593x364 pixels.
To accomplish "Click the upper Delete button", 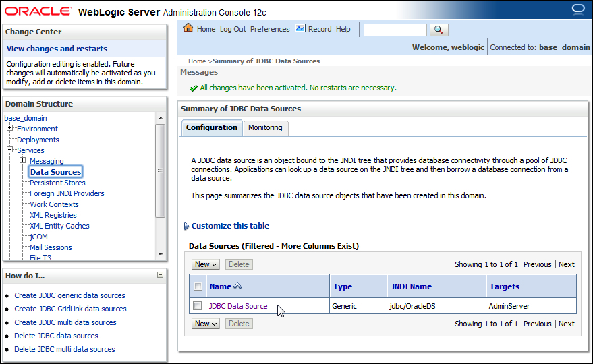I will pyautogui.click(x=239, y=264).
